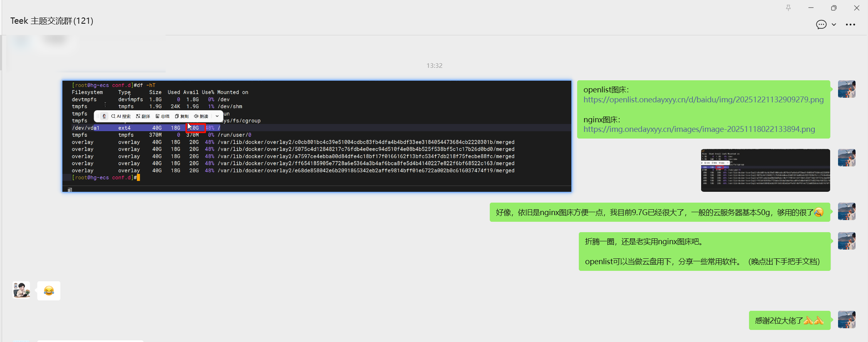
Task: Open the small terminal screenshot thumbnail
Action: [765, 170]
